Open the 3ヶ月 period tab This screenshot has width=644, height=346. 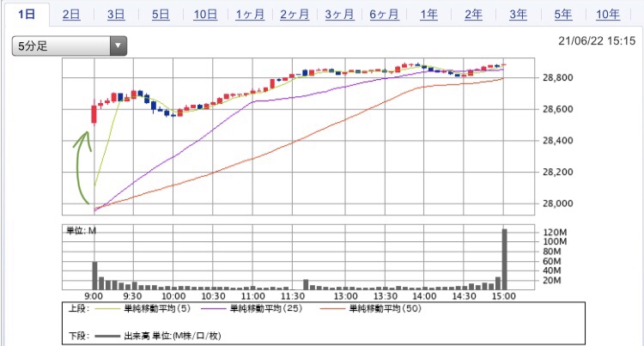[x=339, y=15]
